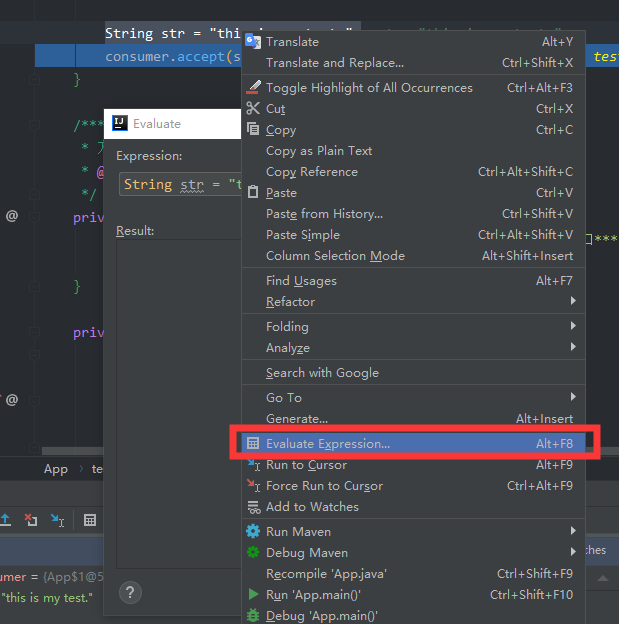Click the Expression input field
Viewport: 619px width, 624px height.
tap(180, 185)
